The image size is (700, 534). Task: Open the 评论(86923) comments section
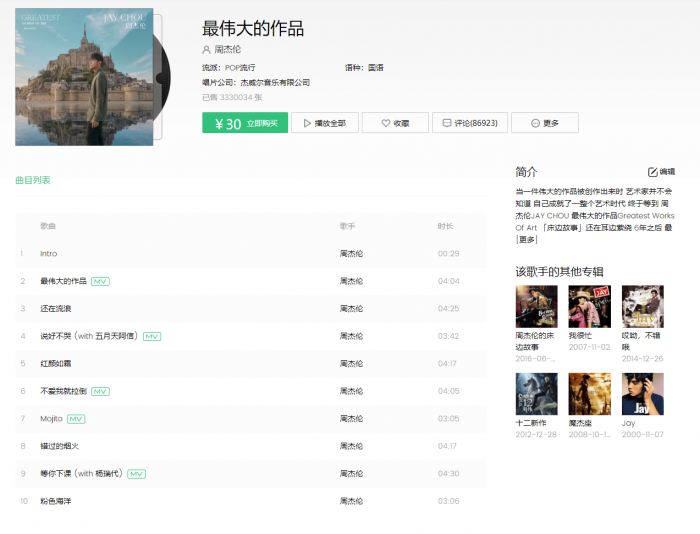coord(469,123)
